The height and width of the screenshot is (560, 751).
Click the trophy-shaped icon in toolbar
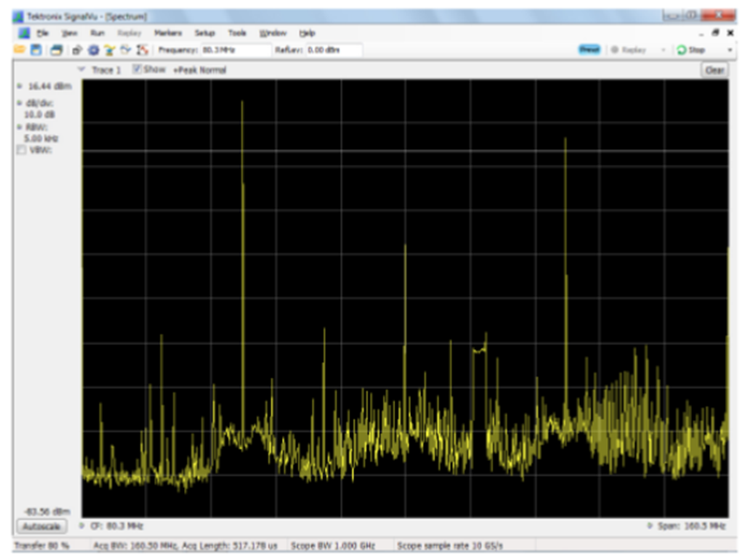tap(109, 50)
